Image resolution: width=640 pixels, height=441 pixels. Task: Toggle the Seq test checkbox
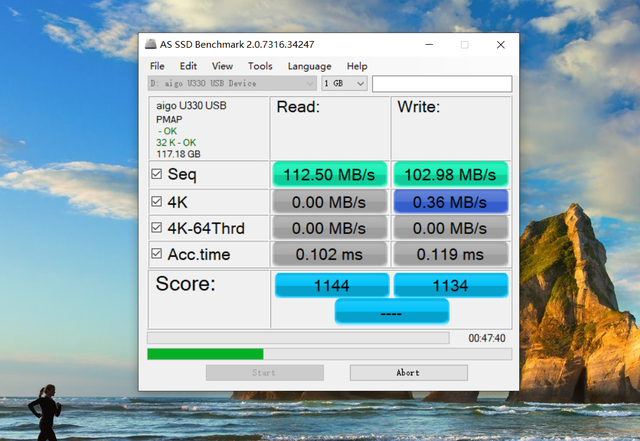156,174
